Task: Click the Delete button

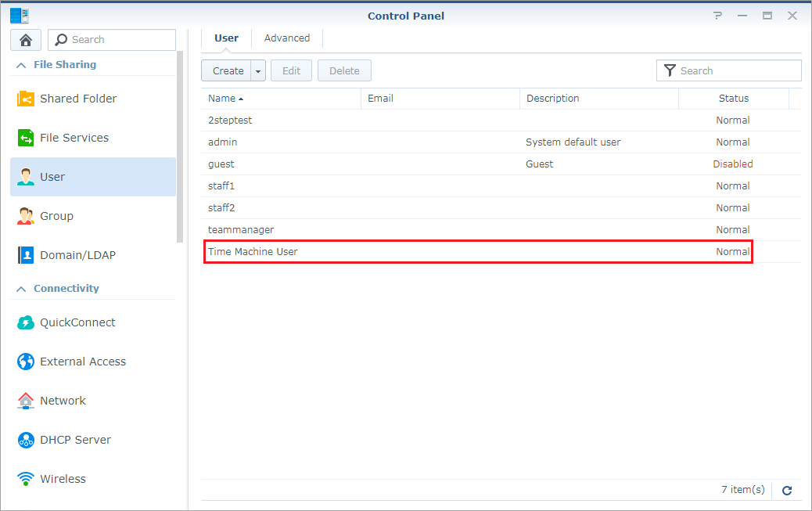Action: 344,71
